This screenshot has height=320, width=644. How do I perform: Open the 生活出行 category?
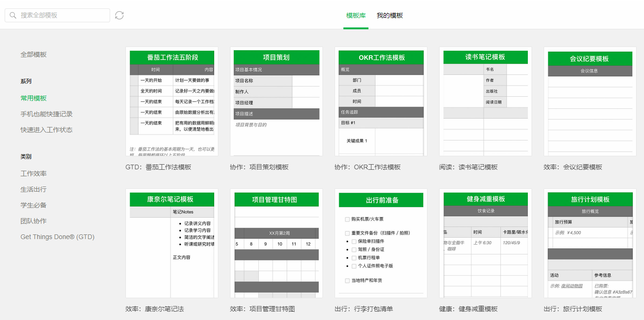click(x=33, y=190)
